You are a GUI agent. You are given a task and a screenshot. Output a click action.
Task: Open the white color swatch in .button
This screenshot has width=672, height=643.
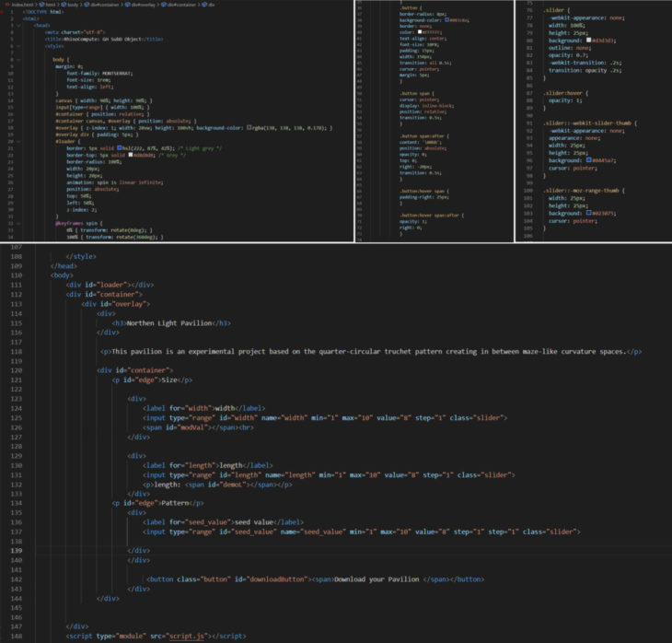tap(420, 32)
